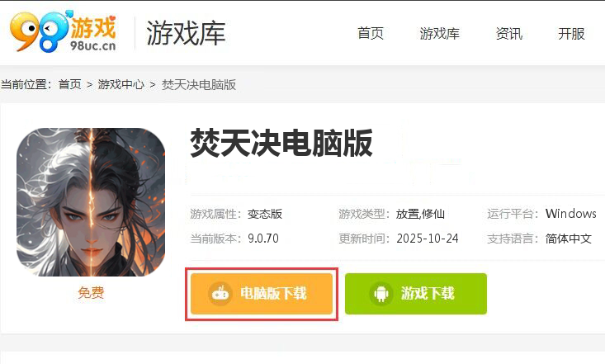This screenshot has height=364, width=605.
Task: Click the 焚天决电脑版 game title heading
Action: pos(281,143)
